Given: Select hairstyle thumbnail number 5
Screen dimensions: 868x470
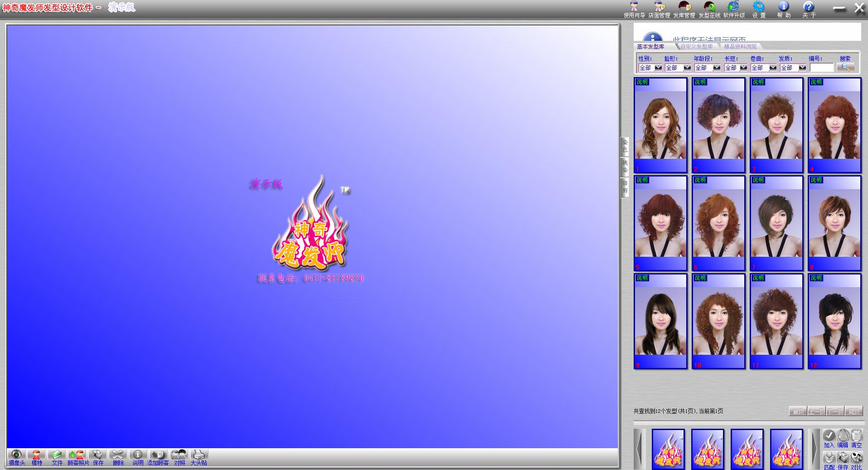Looking at the screenshot, I should pyautogui.click(x=660, y=223).
